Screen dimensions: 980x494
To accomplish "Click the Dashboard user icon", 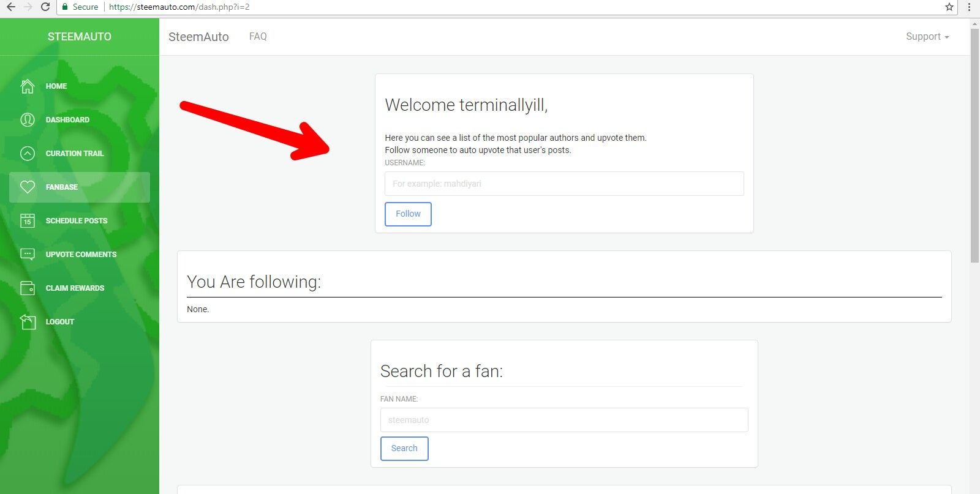I will coord(28,120).
